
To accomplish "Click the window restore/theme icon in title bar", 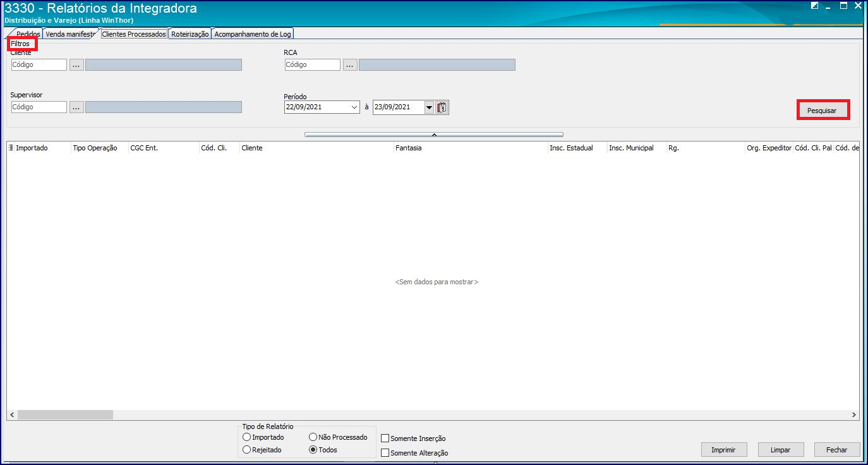I will pyautogui.click(x=815, y=6).
